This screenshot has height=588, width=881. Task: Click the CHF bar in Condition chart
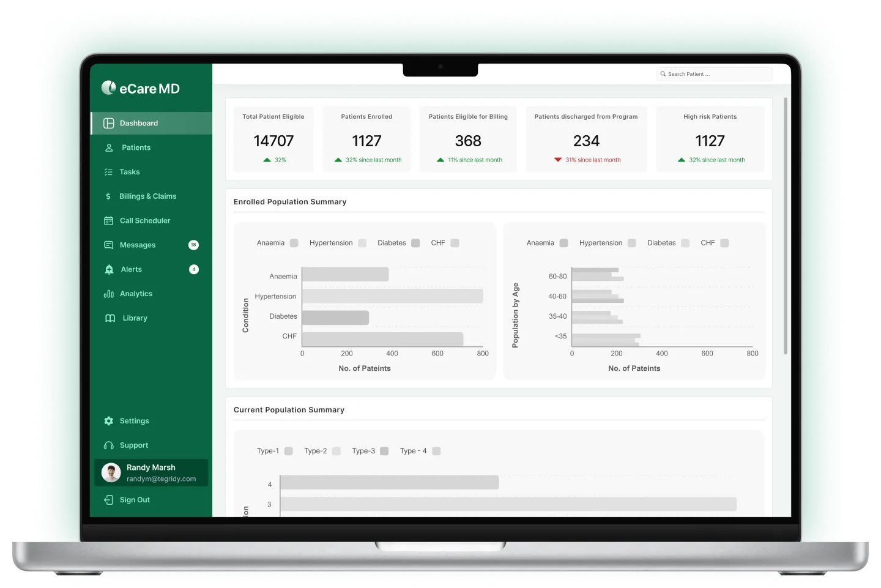(383, 339)
